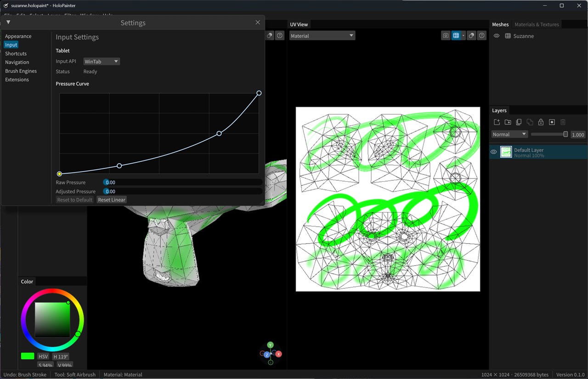Click the H 119° hue value field

coord(61,356)
